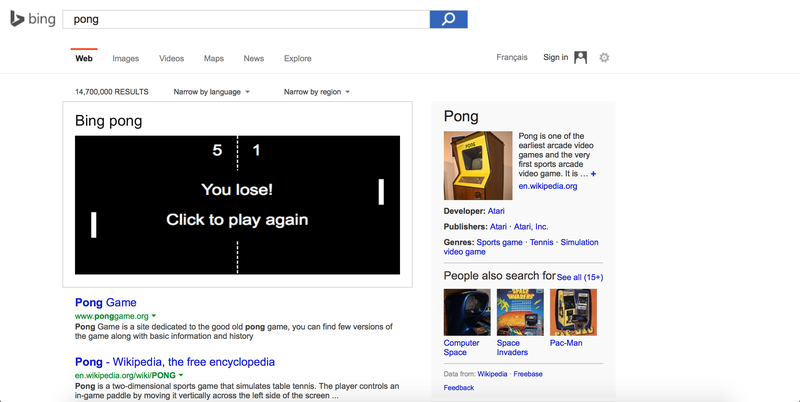This screenshot has height=402, width=800.
Task: Open arrow next to en.wikipedia.org/wiki/PONG
Action: point(181,375)
